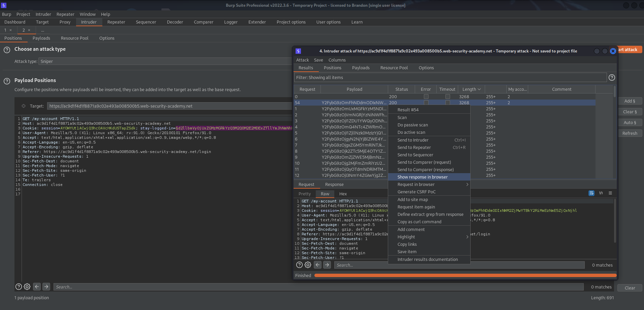
Task: Add a new Intruder tab with ellipsis
Action: pos(42,30)
